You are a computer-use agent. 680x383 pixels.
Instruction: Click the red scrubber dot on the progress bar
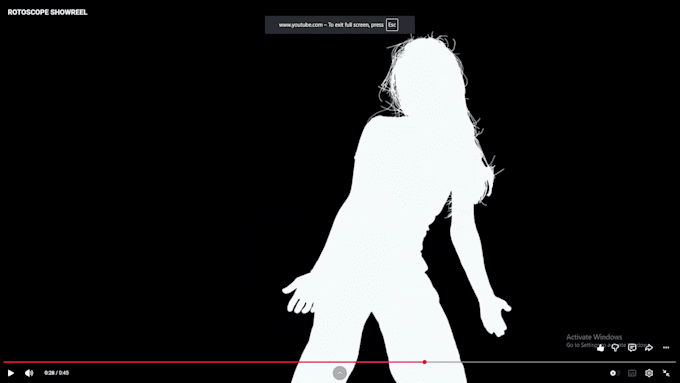(425, 362)
